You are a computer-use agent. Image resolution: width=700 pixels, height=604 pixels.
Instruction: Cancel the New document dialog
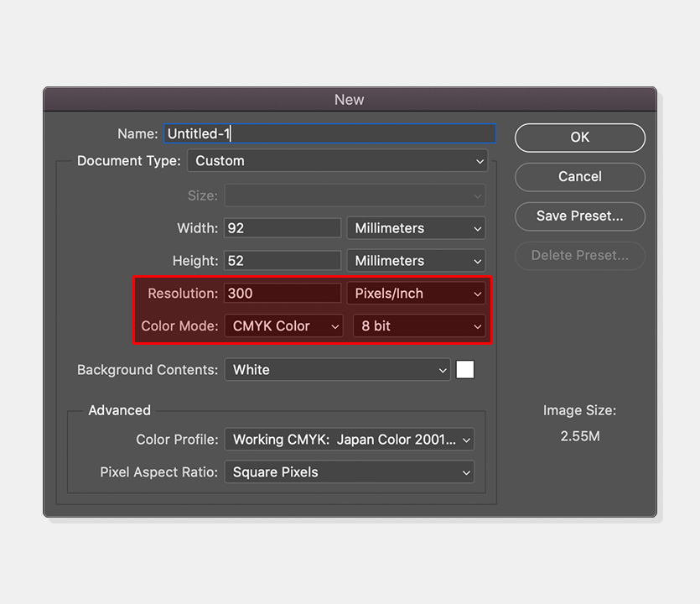click(579, 177)
